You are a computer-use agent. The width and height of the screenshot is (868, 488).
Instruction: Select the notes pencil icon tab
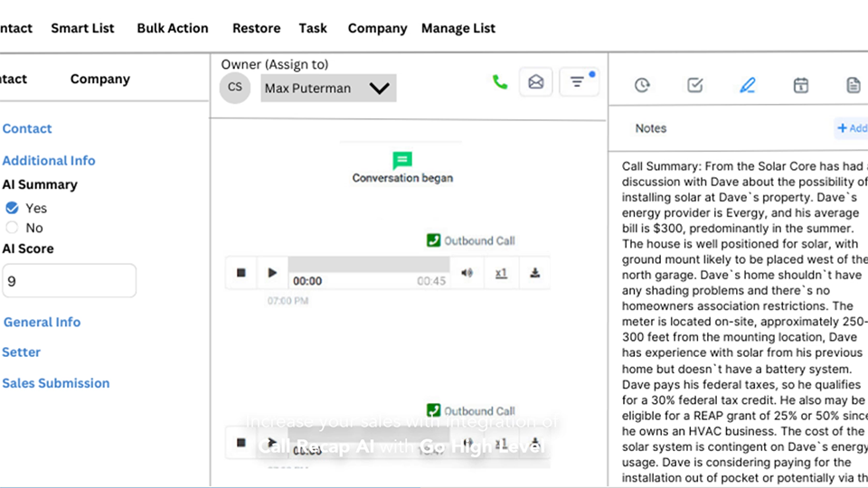click(748, 85)
